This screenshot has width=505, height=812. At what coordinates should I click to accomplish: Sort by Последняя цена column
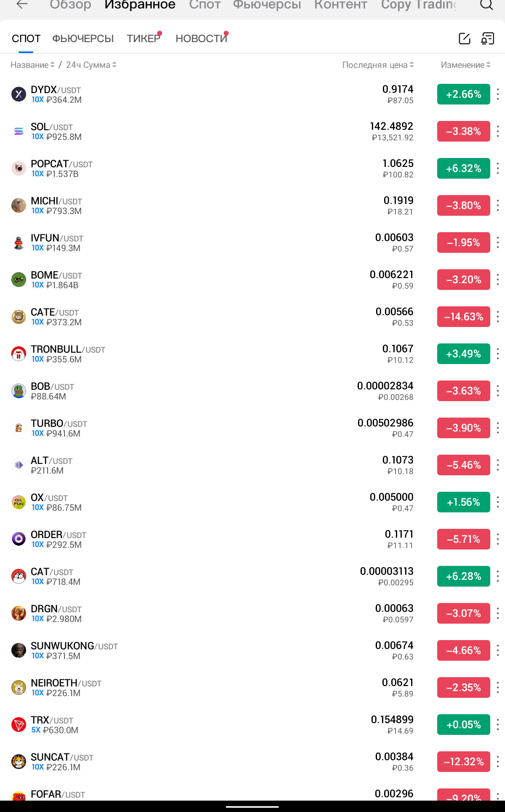point(378,65)
